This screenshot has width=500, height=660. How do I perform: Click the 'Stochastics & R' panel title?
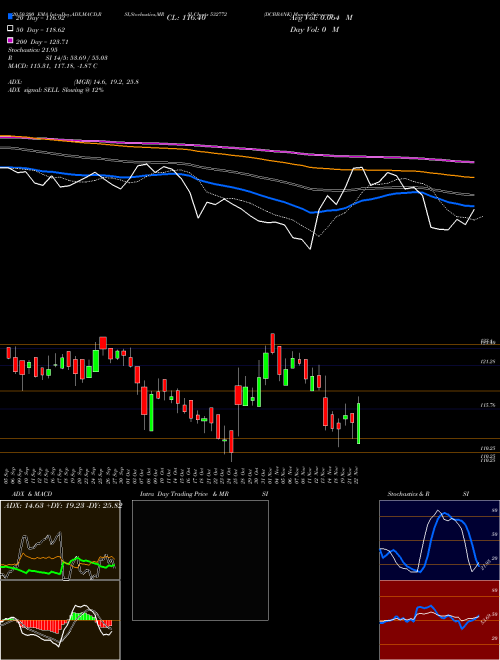(x=408, y=494)
